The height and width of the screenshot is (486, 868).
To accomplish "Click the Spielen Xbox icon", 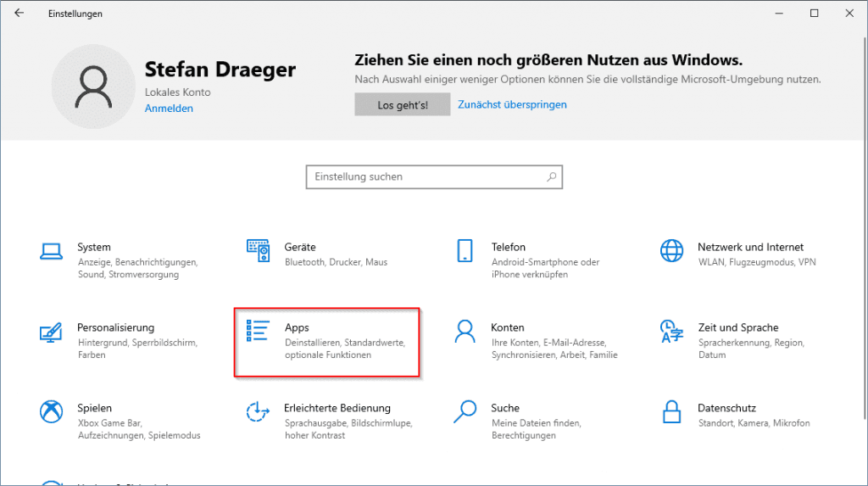I will 52,412.
